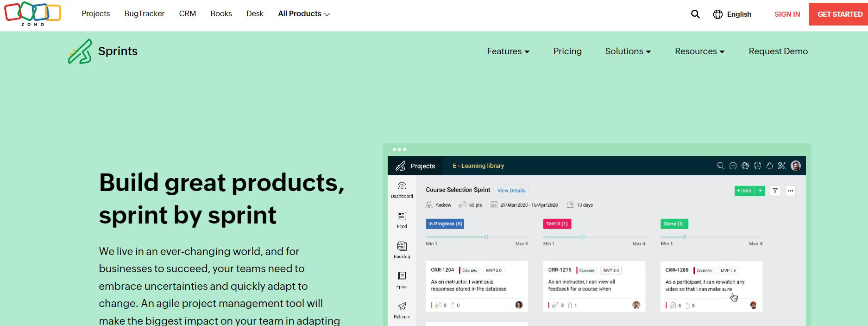The image size is (868, 326).
Task: Expand the Features menu
Action: point(508,51)
